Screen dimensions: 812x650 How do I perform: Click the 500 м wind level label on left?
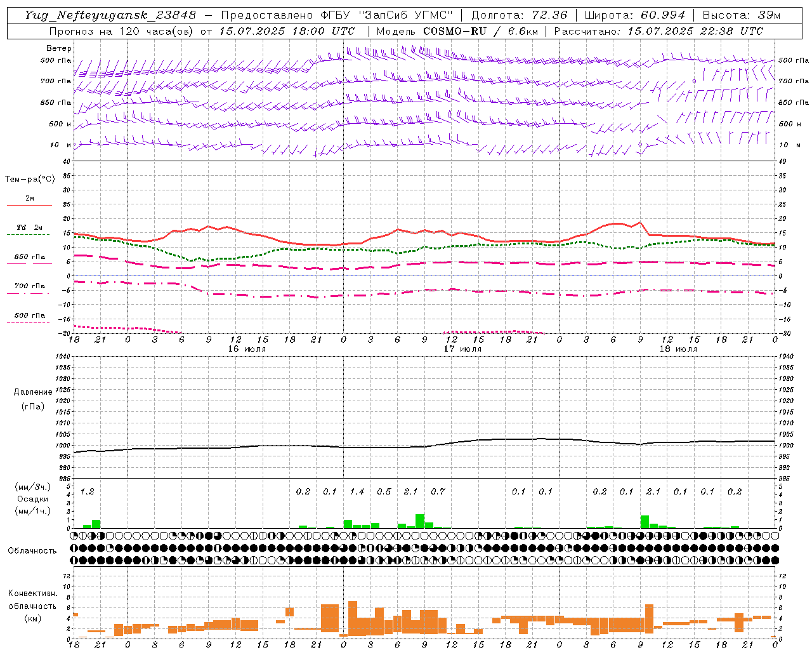point(61,124)
